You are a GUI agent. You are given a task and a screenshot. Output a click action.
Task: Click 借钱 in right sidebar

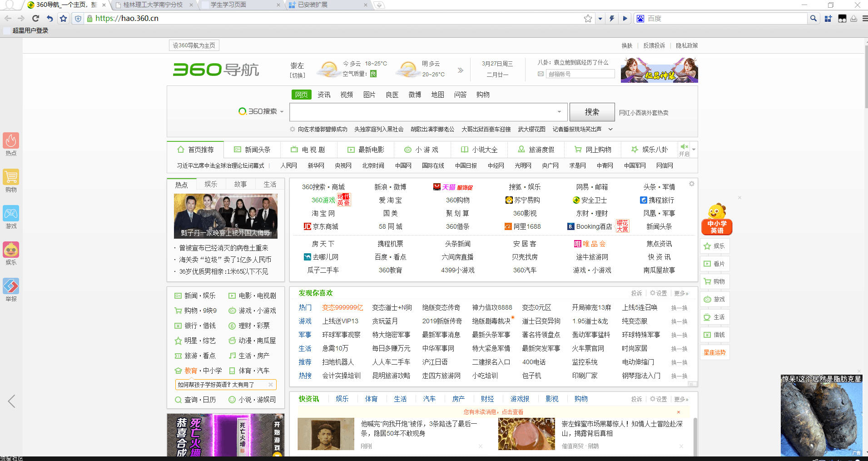click(x=714, y=335)
